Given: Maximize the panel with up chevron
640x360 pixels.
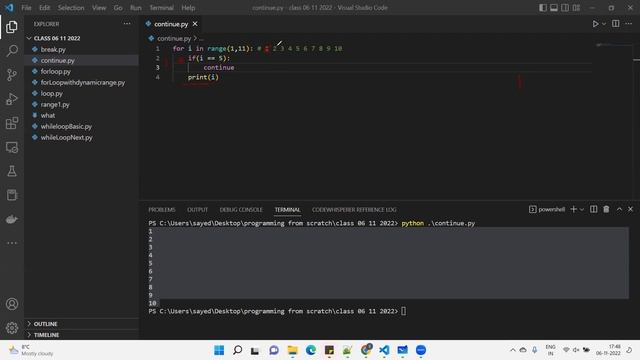Looking at the screenshot, I should [x=619, y=209].
